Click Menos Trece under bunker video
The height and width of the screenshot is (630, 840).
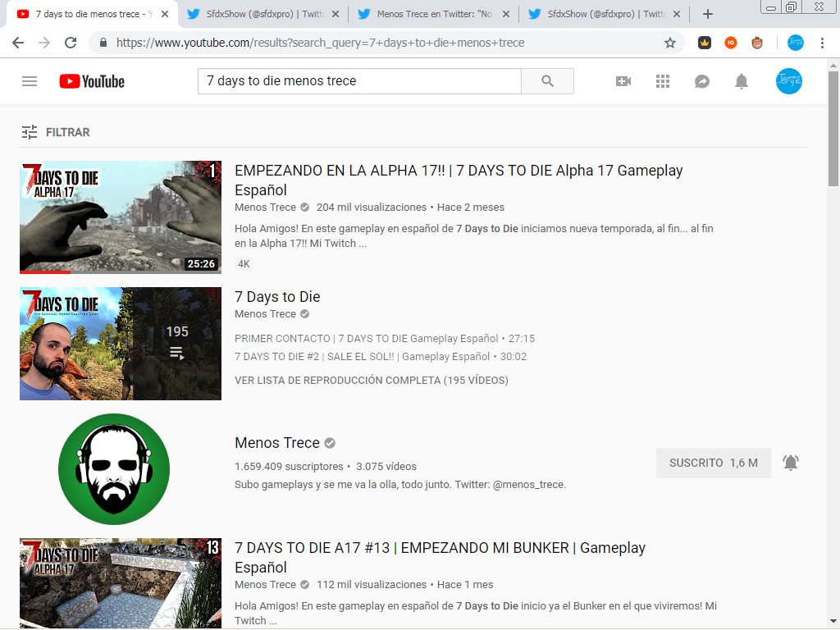[x=265, y=584]
